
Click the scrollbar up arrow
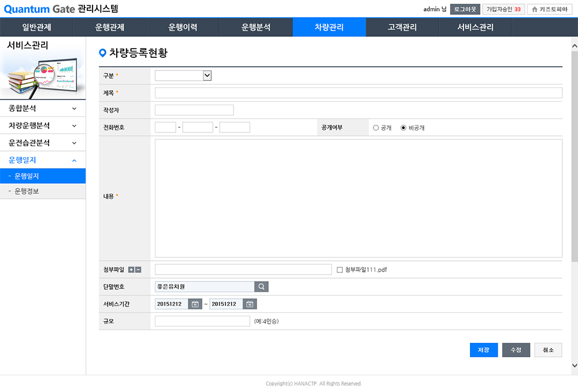coord(575,46)
